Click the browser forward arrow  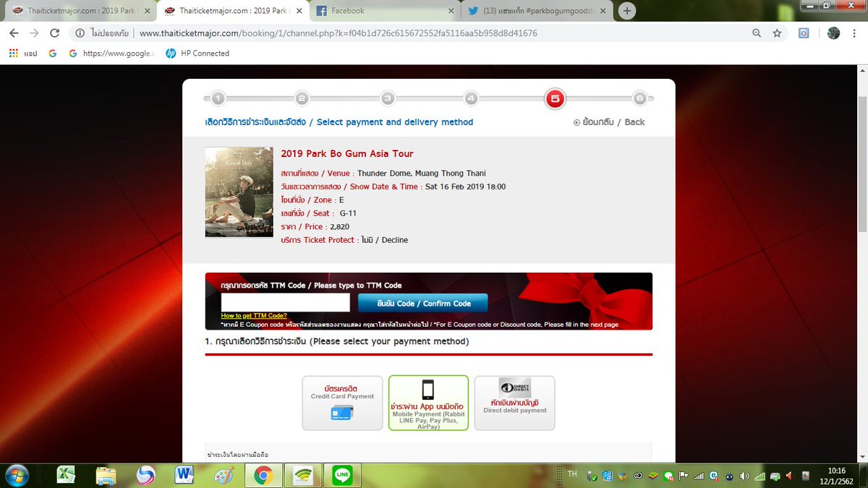pos(34,33)
